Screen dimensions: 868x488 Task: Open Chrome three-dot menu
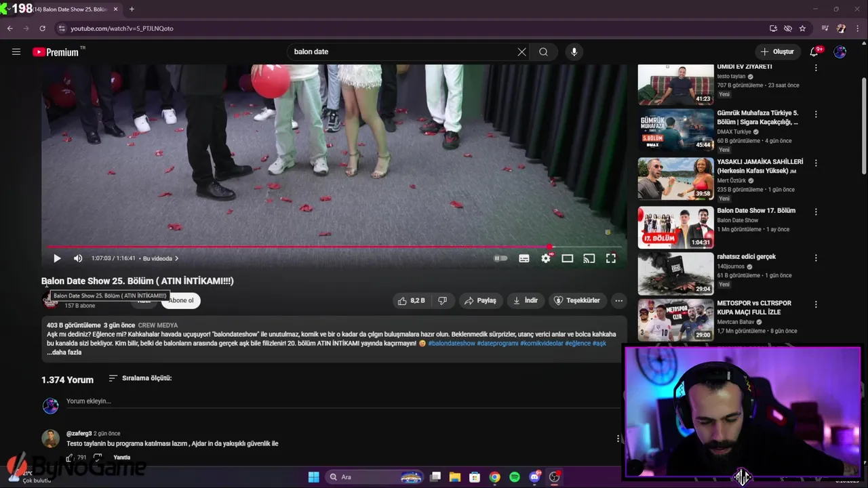pyautogui.click(x=857, y=28)
